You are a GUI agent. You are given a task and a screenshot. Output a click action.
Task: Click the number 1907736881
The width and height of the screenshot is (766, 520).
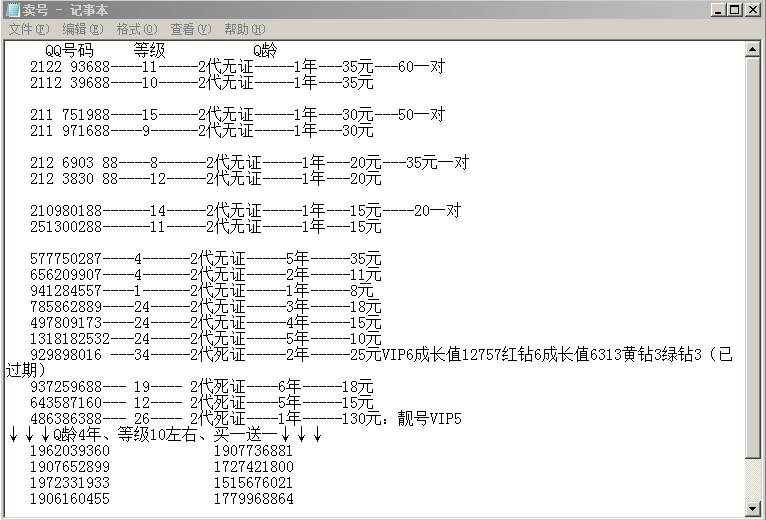pyautogui.click(x=253, y=451)
